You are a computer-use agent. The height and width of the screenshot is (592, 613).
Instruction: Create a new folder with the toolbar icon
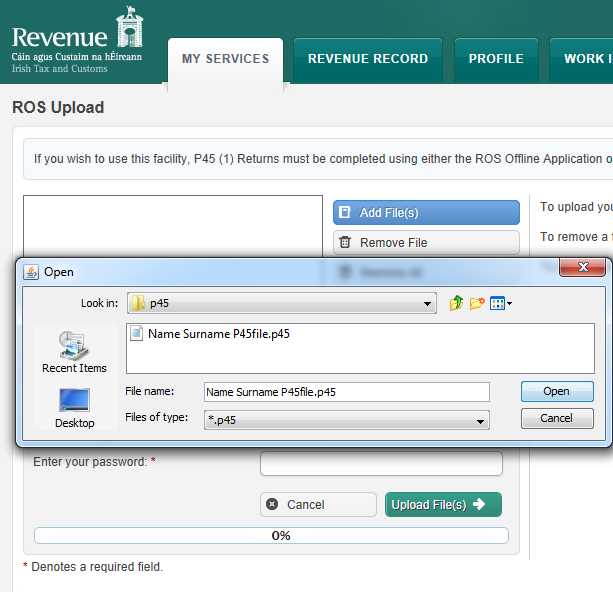(477, 303)
